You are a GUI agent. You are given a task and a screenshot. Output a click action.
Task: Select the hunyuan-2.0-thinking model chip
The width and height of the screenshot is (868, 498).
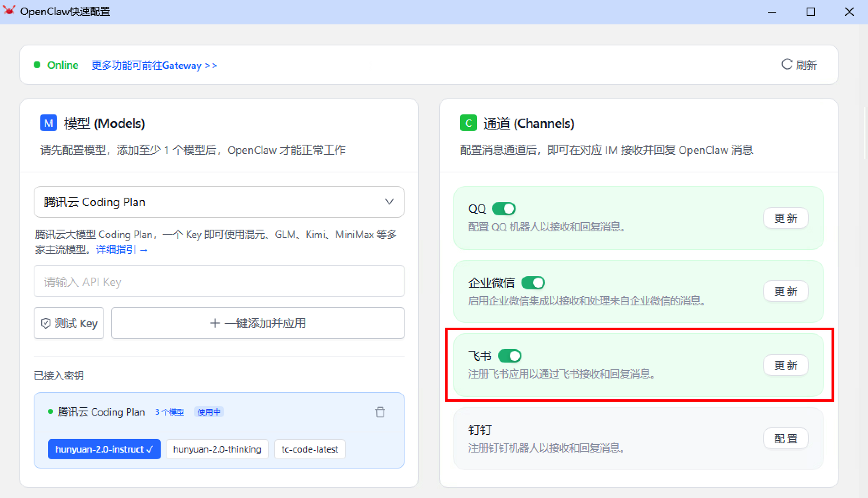(x=217, y=449)
